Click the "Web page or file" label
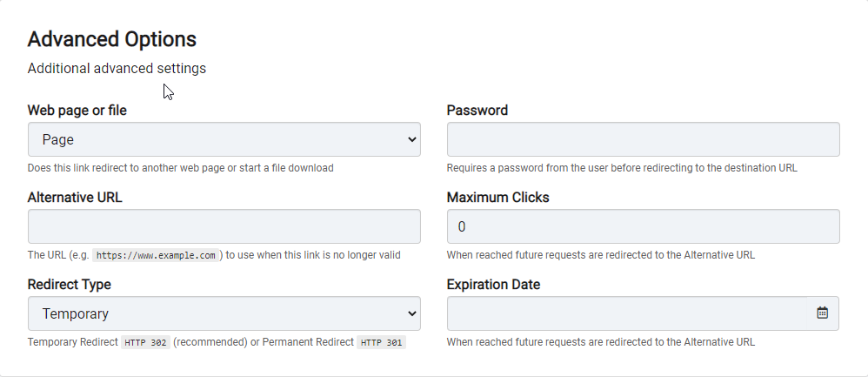Viewport: 868px width, 377px height. (x=77, y=111)
